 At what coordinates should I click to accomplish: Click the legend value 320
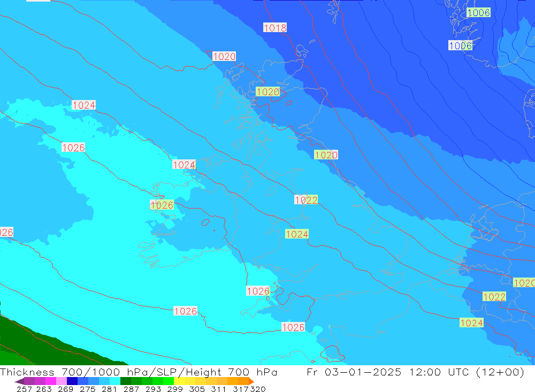tap(258, 389)
